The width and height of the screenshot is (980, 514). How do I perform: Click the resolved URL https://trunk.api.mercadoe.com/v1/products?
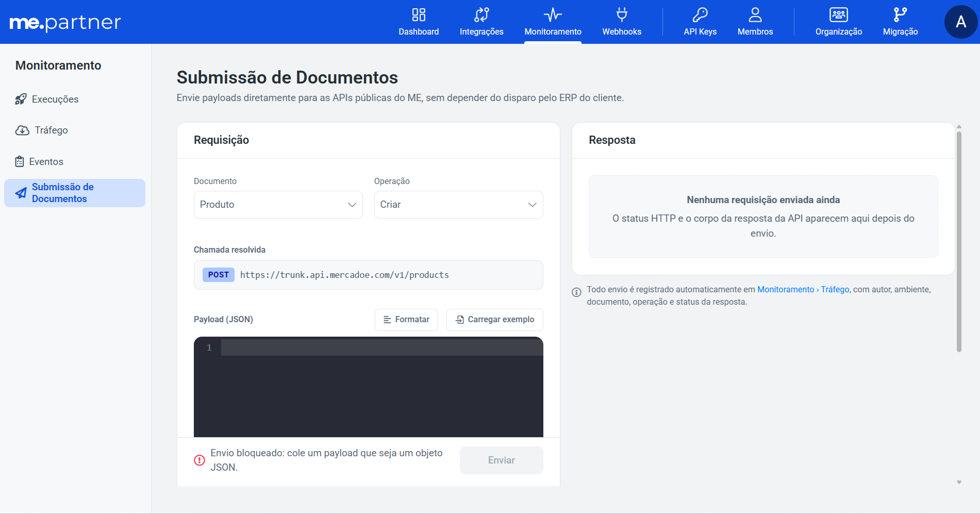click(344, 275)
